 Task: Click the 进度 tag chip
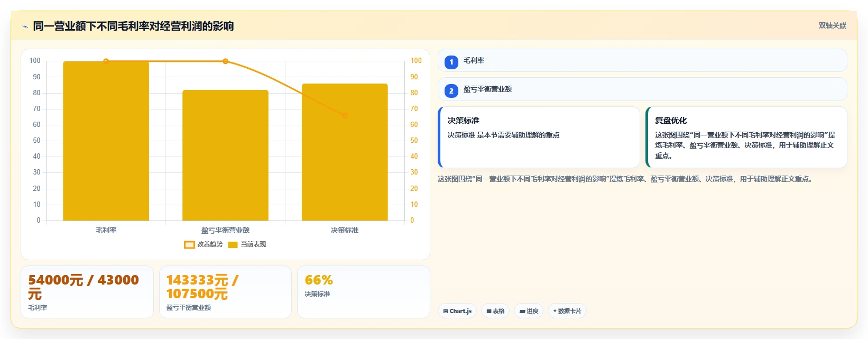click(x=529, y=311)
